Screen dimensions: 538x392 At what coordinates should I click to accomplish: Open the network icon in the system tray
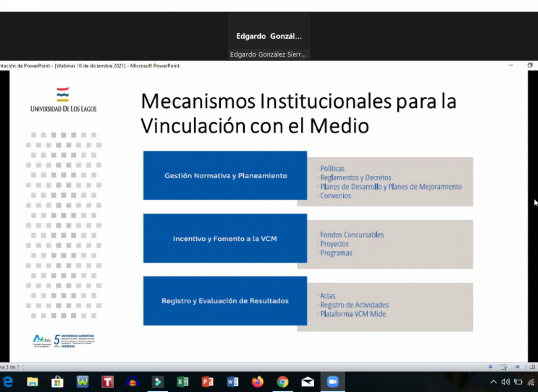pyautogui.click(x=531, y=382)
